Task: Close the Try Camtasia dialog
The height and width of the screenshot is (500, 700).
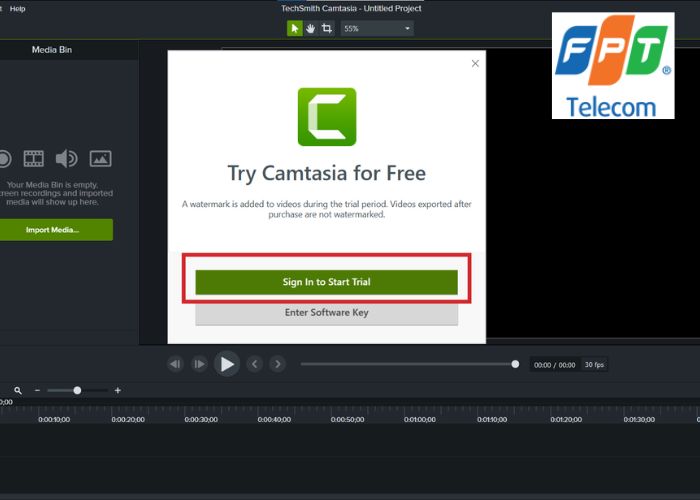Action: pyautogui.click(x=475, y=63)
